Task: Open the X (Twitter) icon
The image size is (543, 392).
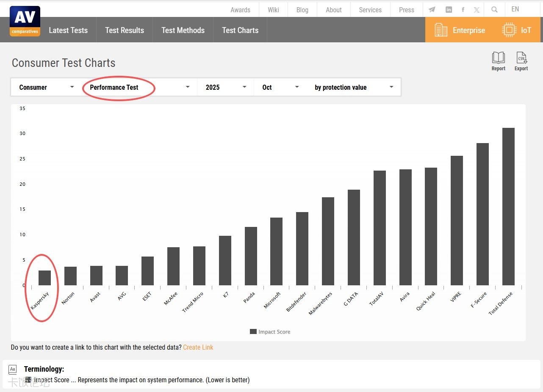Action: coord(477,10)
